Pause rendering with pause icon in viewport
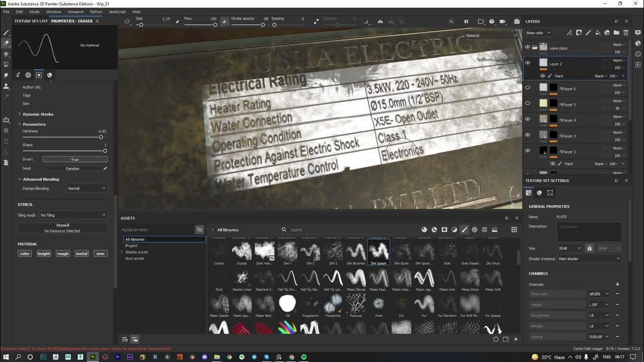Image resolution: width=644 pixels, height=362 pixels. (x=466, y=22)
